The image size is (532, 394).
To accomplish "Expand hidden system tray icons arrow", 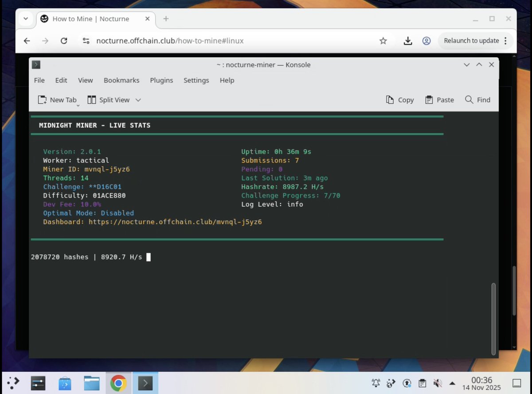I will [x=452, y=383].
